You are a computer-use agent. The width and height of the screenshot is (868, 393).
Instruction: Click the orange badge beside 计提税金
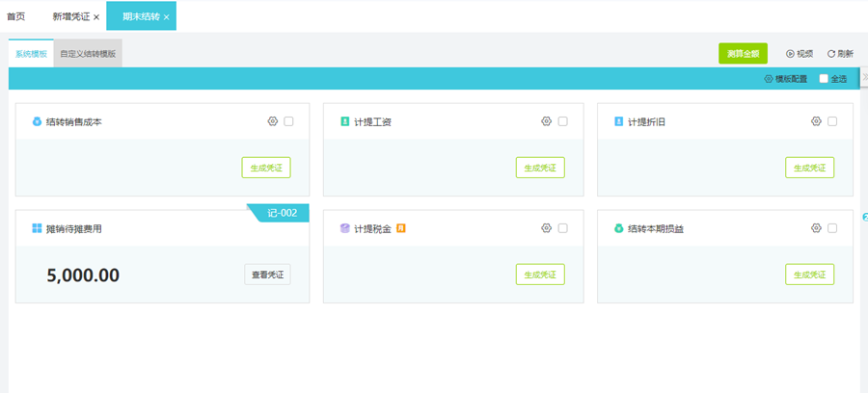point(401,228)
